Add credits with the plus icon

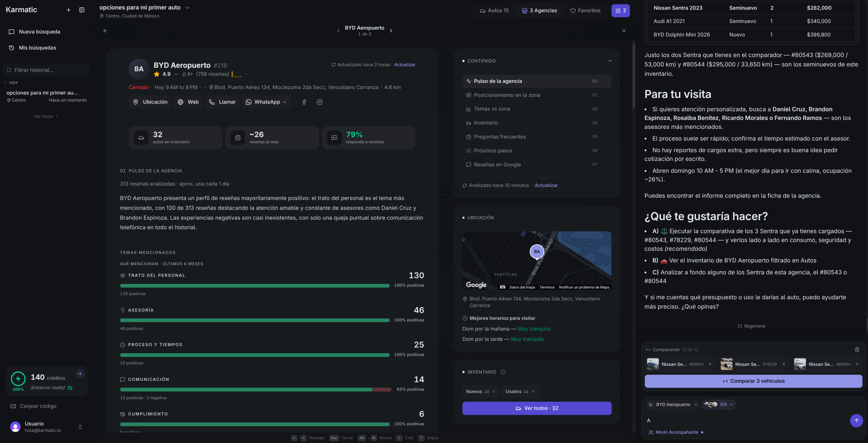pyautogui.click(x=80, y=374)
